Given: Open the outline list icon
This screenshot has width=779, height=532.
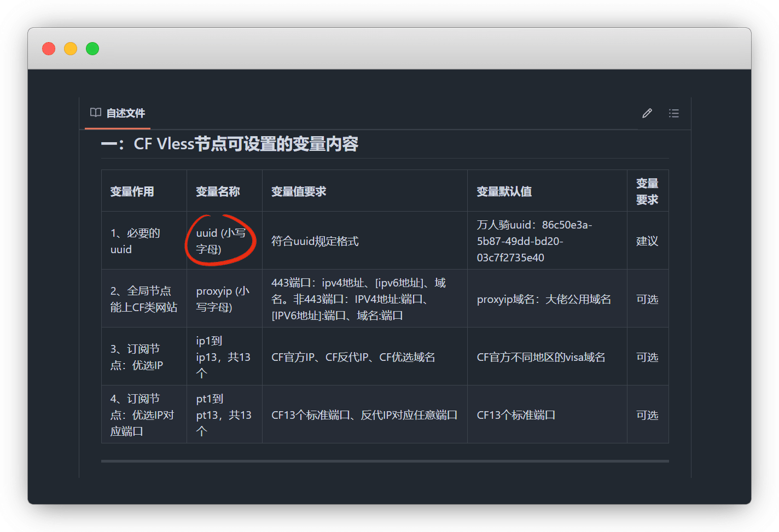Looking at the screenshot, I should pos(673,113).
